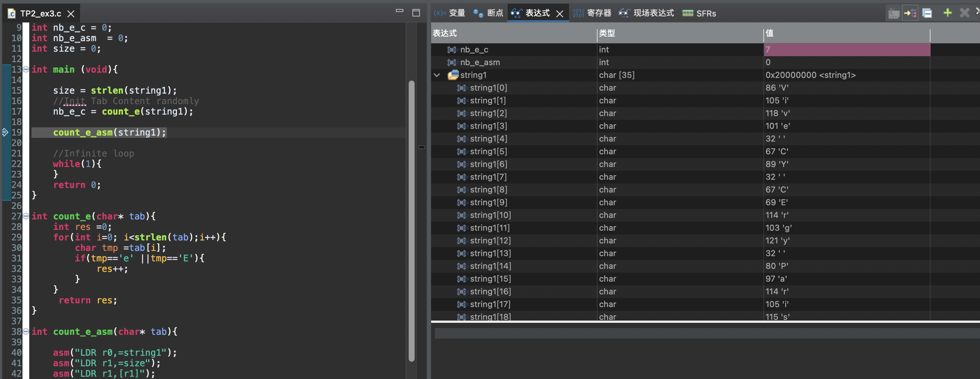
Task: Select the highlighted nb_e_c value cell
Action: pyautogui.click(x=846, y=49)
